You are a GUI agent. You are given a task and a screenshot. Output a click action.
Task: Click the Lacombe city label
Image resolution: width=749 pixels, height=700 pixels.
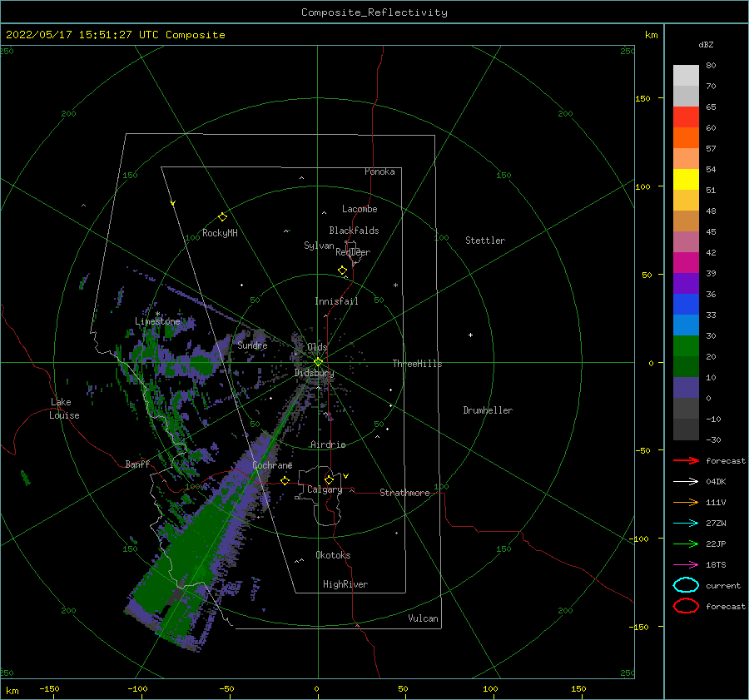click(x=360, y=209)
